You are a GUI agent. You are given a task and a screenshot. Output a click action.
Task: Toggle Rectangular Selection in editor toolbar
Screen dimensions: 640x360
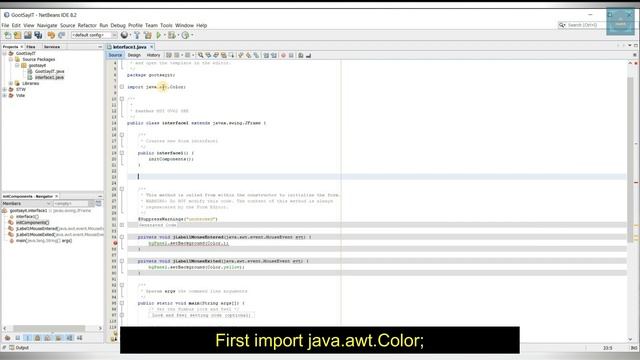(x=231, y=55)
